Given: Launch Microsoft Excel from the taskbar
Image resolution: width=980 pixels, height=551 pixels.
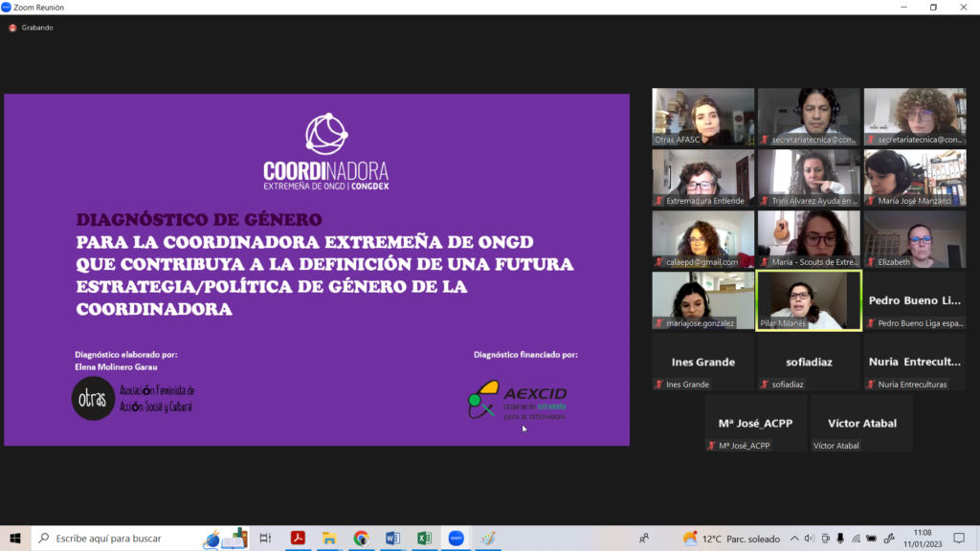Looking at the screenshot, I should click(424, 539).
